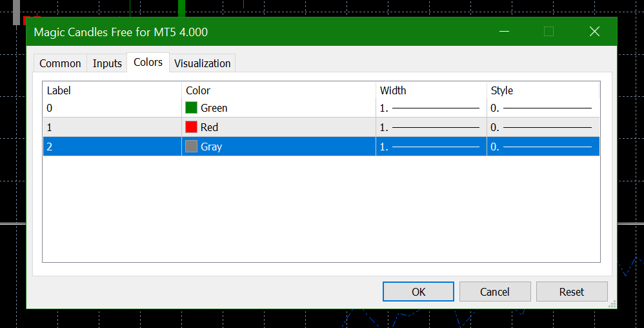This screenshot has width=644, height=328.
Task: Select the Colors tab
Action: [148, 62]
